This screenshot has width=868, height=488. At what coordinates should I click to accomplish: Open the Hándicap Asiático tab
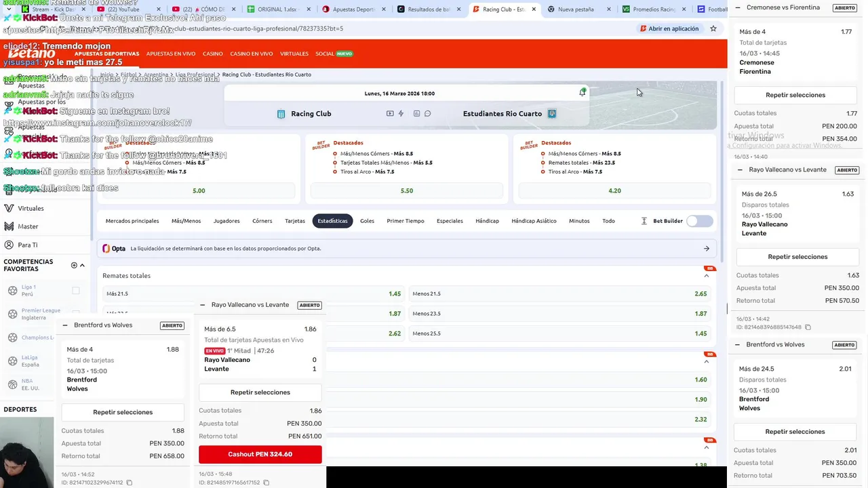(x=534, y=221)
